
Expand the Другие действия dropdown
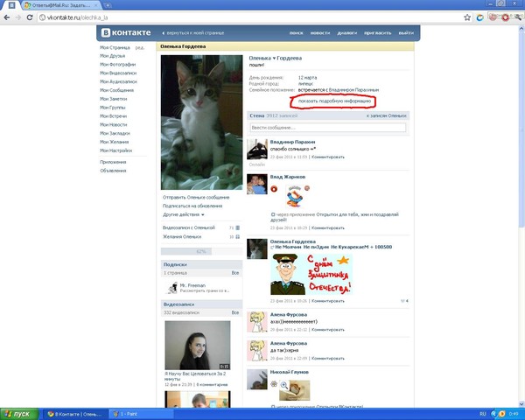(183, 214)
